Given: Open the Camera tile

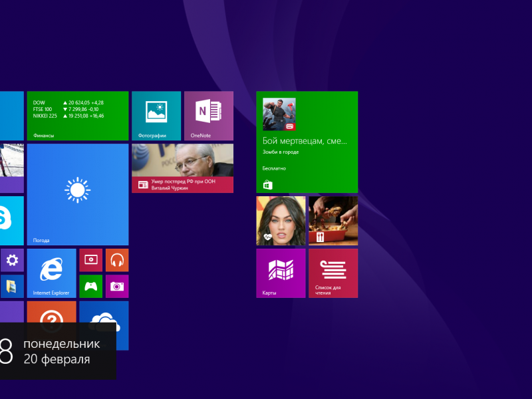Looking at the screenshot, I should pyautogui.click(x=117, y=287).
